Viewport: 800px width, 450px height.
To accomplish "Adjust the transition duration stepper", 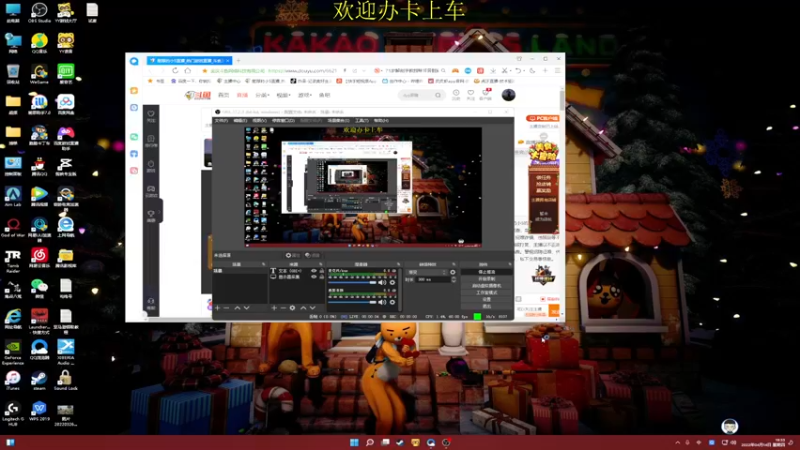I will point(454,280).
